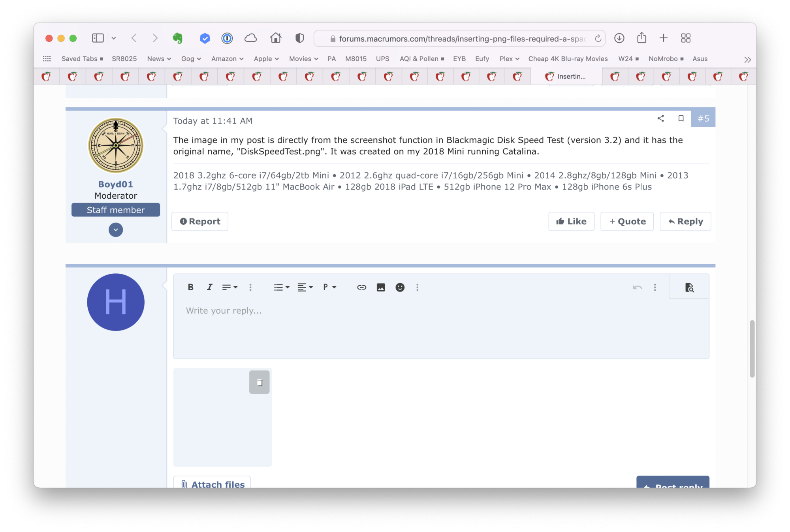Toggle bold formatting in reply editor
Screen dimensions: 790x532
[x=190, y=287]
